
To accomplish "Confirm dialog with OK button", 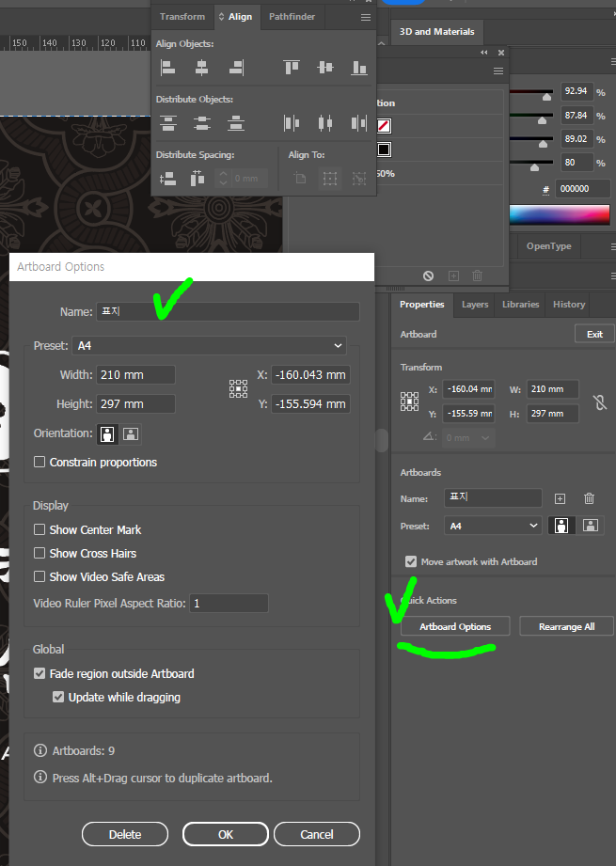I will click(x=226, y=834).
